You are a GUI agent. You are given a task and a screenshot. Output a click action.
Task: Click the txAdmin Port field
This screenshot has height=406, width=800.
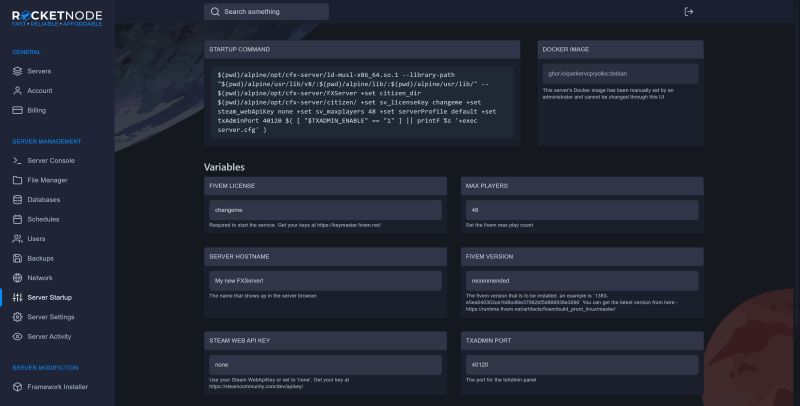[582, 365]
